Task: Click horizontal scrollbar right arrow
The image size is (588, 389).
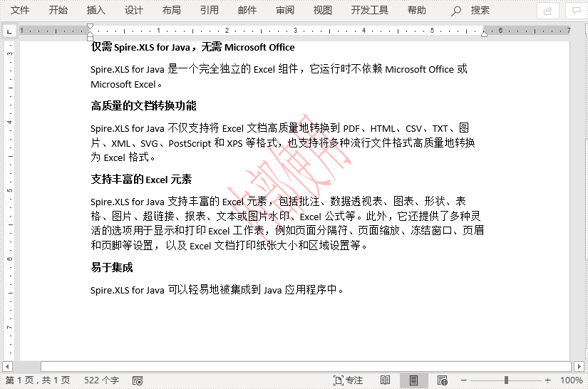Action: [x=579, y=366]
